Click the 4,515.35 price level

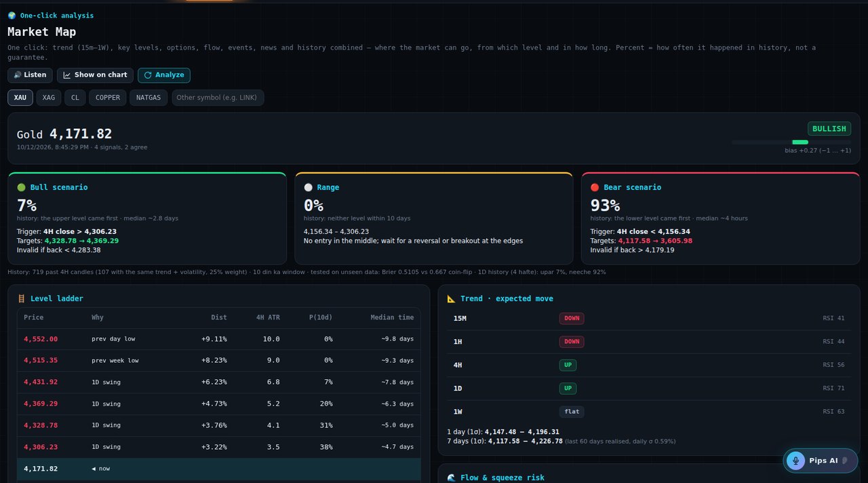(x=41, y=361)
